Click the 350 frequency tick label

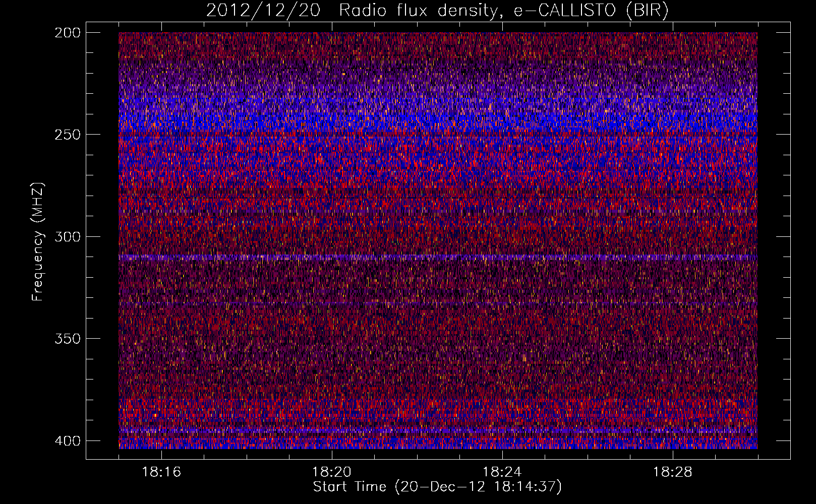[x=68, y=339]
